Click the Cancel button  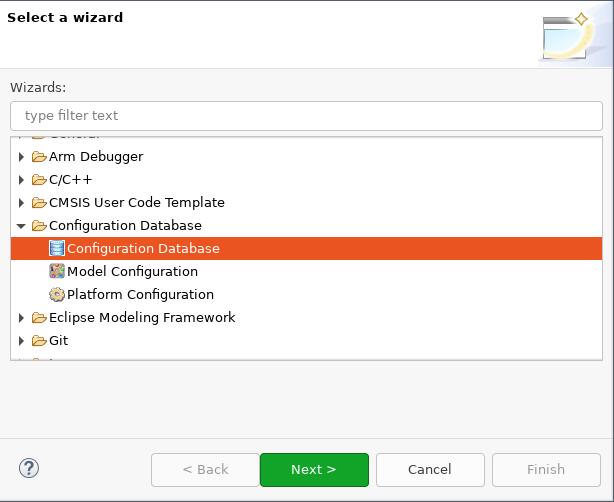[x=429, y=469]
